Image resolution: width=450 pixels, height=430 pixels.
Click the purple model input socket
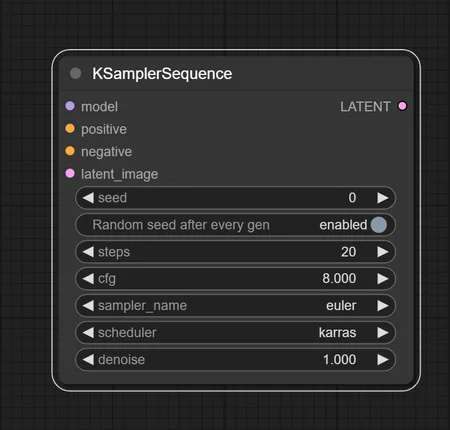[x=70, y=106]
